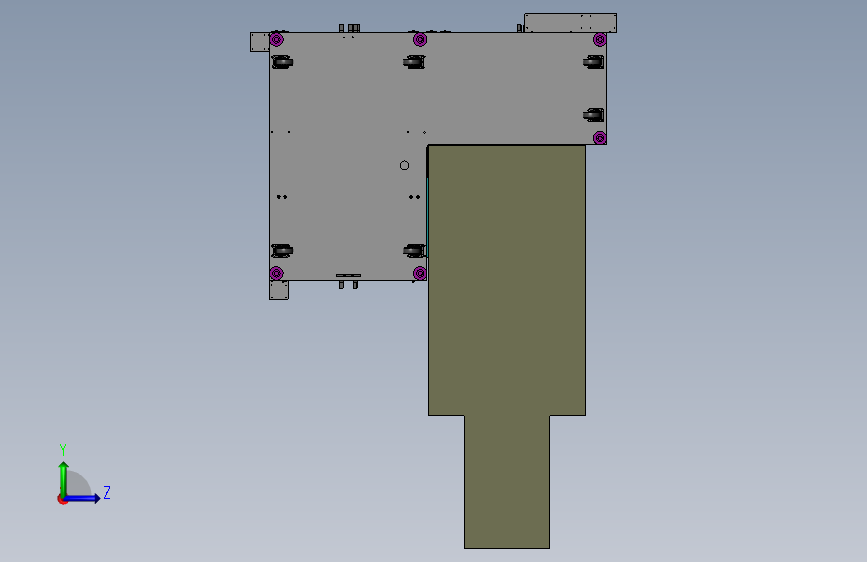
Task: Select the red origin dot of the triad
Action: [62, 500]
